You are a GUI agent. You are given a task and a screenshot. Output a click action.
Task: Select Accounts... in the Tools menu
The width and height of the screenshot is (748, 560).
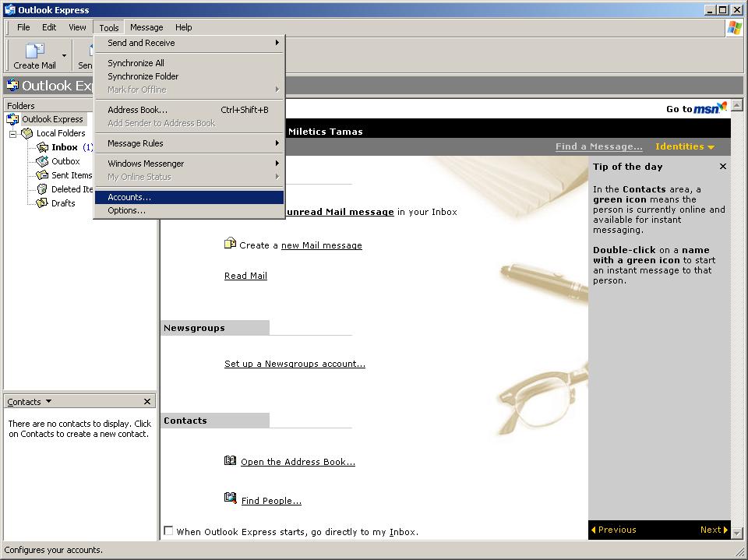189,197
